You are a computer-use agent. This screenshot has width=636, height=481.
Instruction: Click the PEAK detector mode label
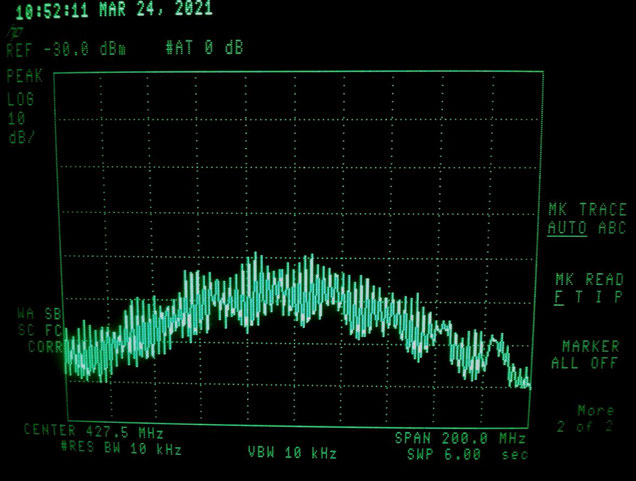click(24, 76)
